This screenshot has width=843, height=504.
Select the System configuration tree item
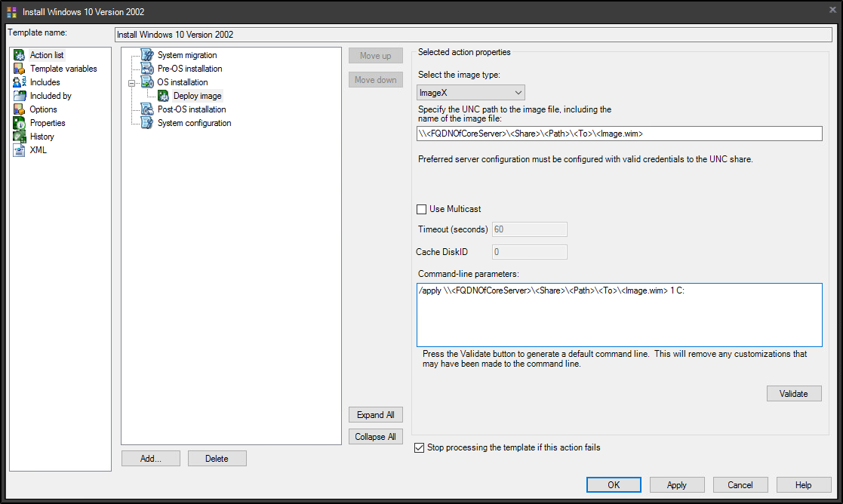(194, 123)
